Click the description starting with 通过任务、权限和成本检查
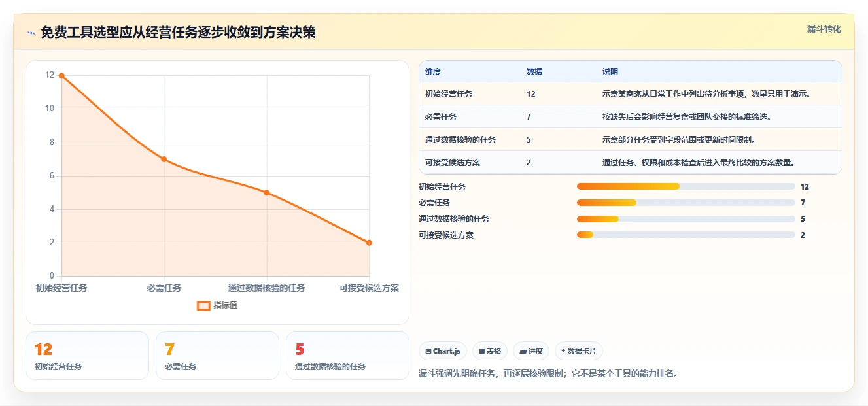Screen dimensions: 868x406 tap(699, 163)
